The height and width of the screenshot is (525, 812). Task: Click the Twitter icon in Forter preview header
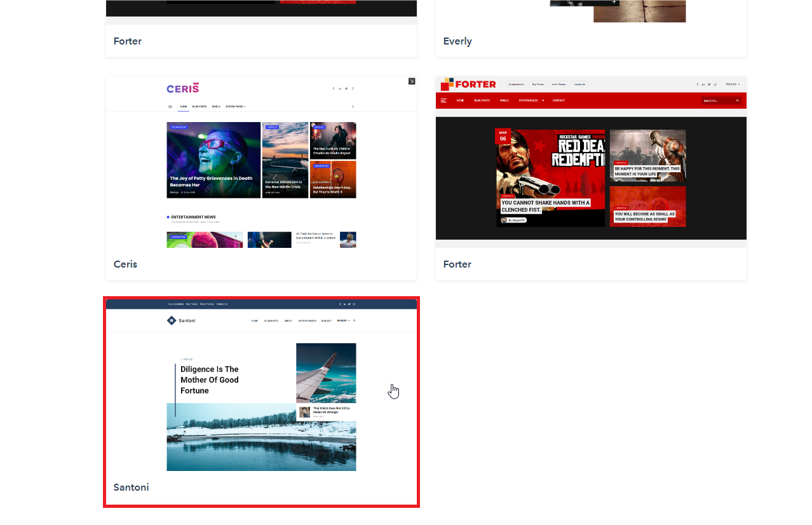(709, 85)
